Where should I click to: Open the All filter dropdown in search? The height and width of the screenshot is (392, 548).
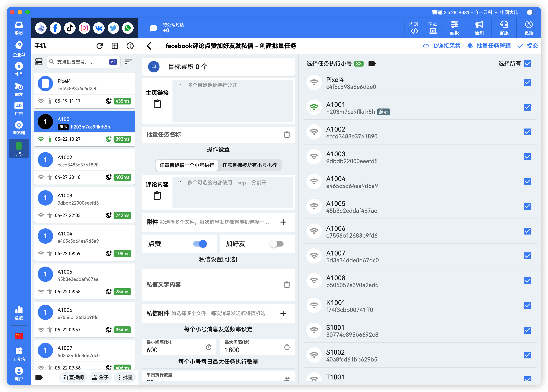tap(113, 62)
